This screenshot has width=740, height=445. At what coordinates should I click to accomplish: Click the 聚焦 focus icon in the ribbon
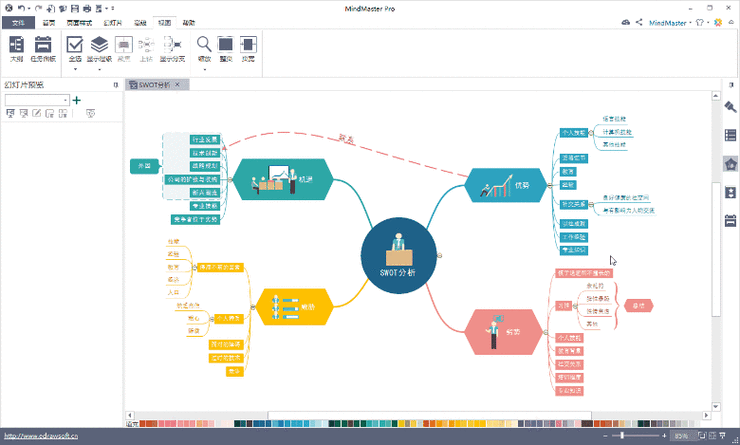124,45
